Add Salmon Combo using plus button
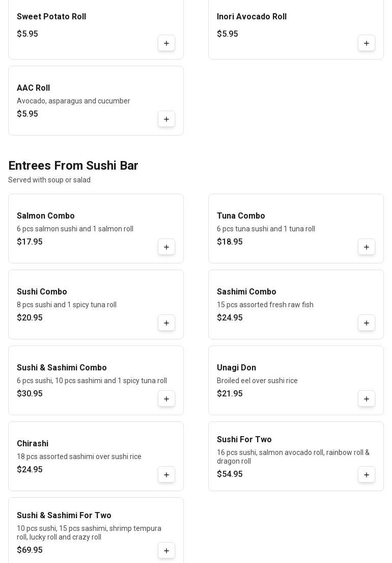This screenshot has width=392, height=563. pos(166,247)
